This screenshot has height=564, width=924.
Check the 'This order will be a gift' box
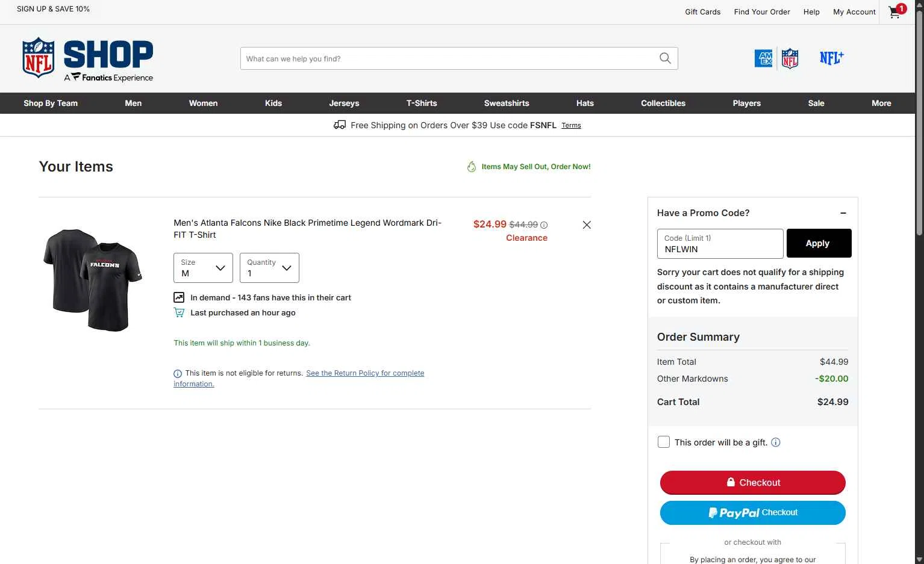pos(664,442)
